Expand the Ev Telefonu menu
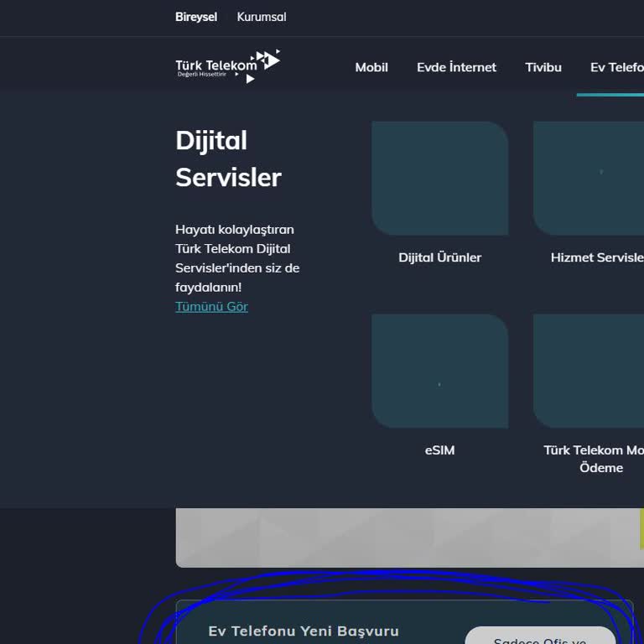The height and width of the screenshot is (644, 644). [616, 67]
